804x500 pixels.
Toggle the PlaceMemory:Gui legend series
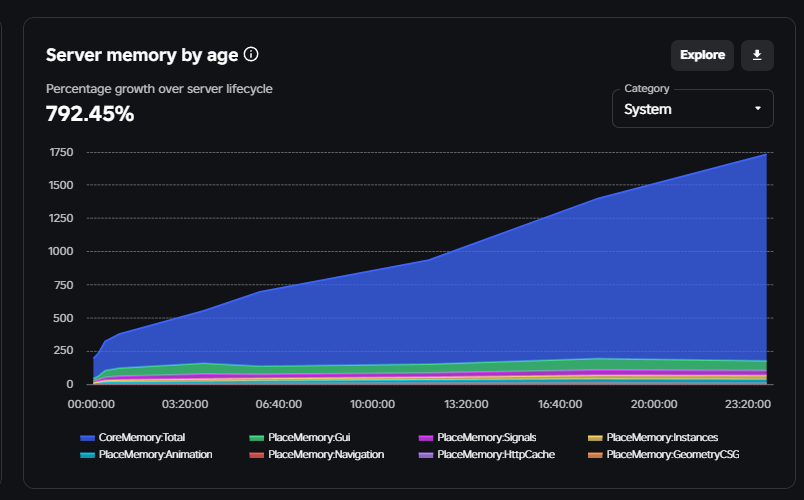point(300,437)
